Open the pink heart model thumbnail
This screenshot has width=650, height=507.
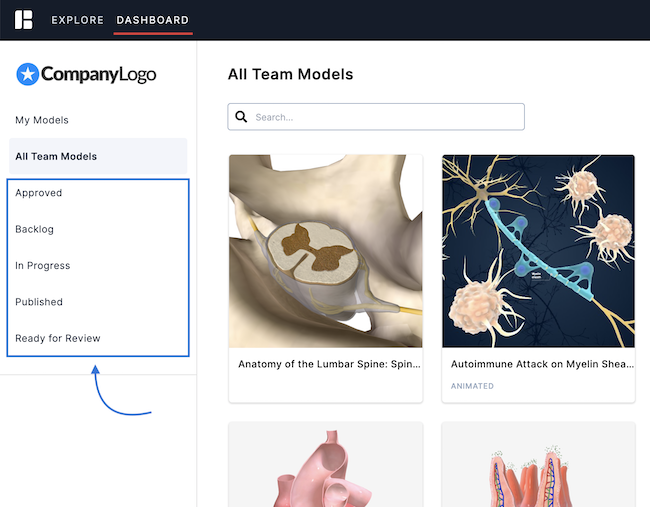[x=326, y=465]
